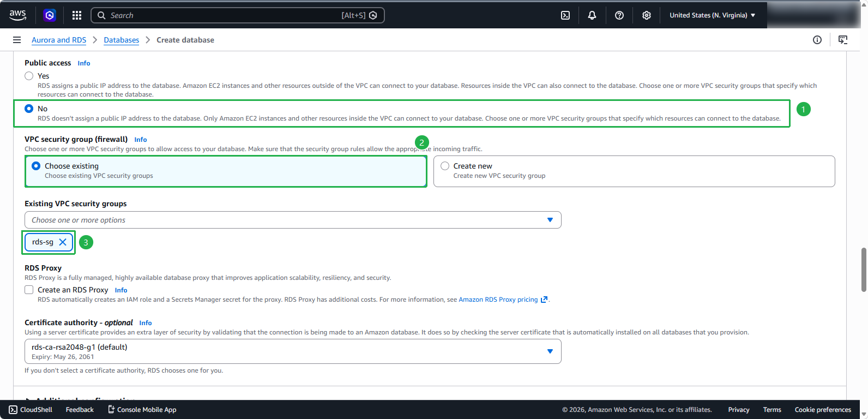Image resolution: width=868 pixels, height=419 pixels.
Task: Select Choose existing VPC security group
Action: [226, 171]
